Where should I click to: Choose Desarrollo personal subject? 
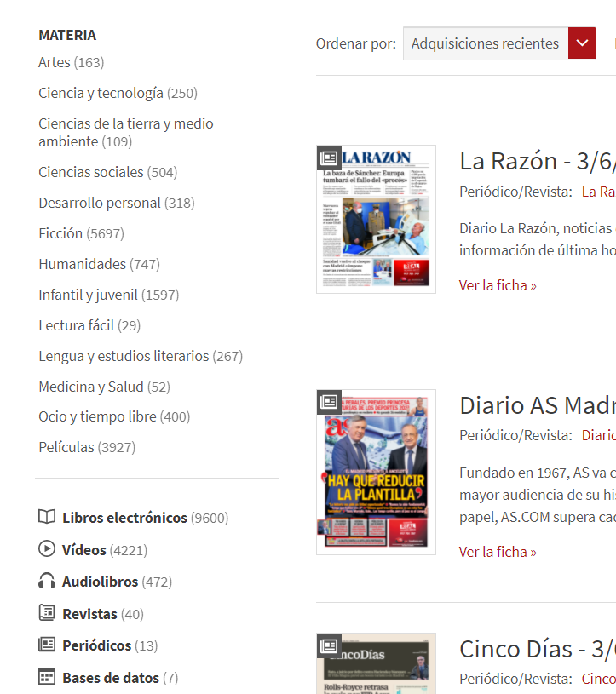point(117,204)
